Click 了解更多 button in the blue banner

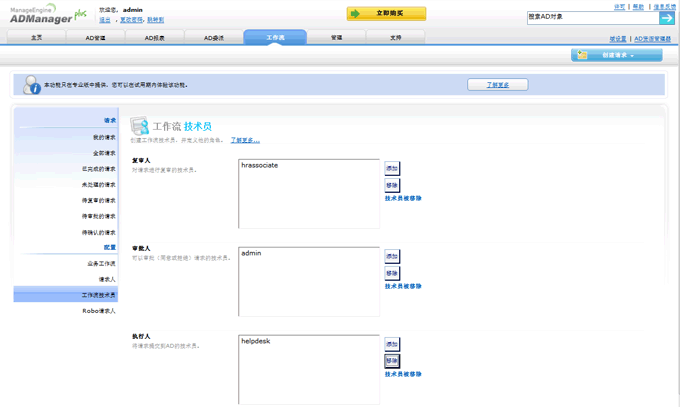498,85
